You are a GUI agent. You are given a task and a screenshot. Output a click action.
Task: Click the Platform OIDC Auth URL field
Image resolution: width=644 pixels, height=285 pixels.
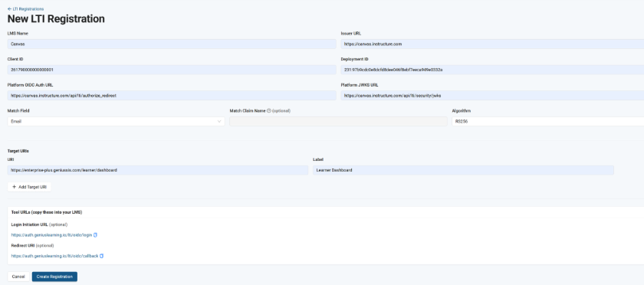(x=172, y=95)
